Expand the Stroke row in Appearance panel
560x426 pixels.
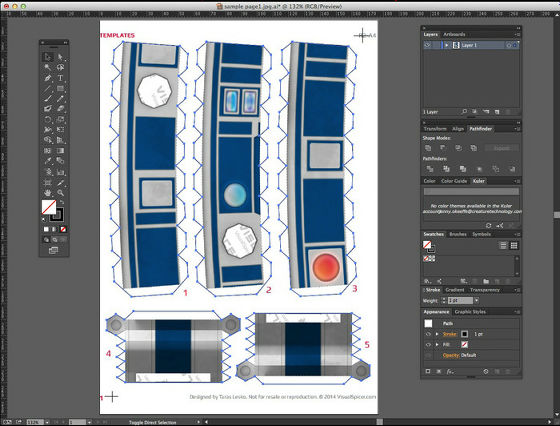(x=437, y=334)
